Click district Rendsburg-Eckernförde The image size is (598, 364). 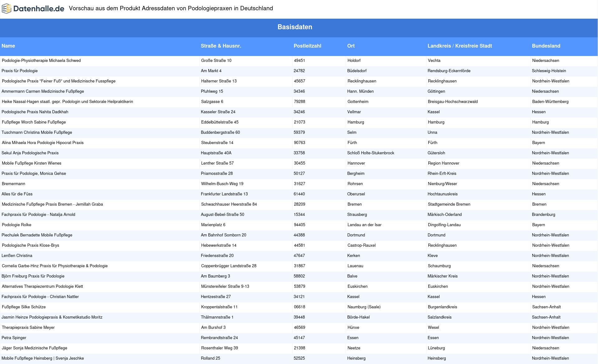click(x=449, y=71)
